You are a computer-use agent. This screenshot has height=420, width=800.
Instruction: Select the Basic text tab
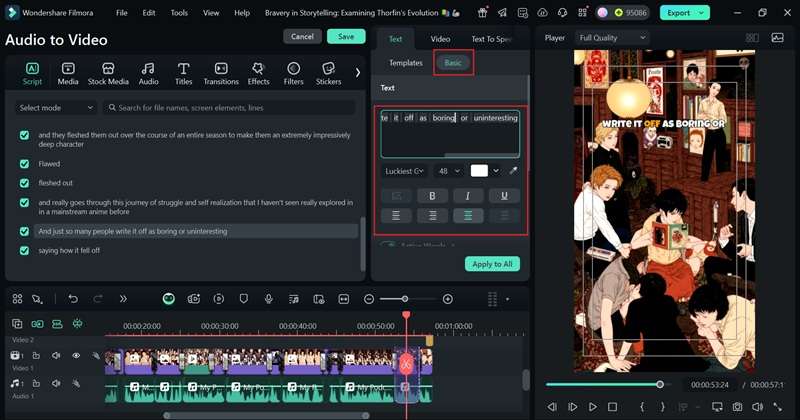453,63
